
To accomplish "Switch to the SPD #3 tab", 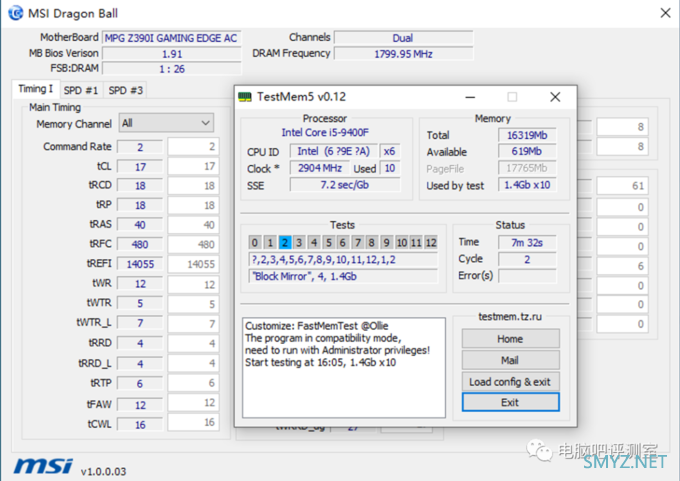I will click(x=126, y=90).
